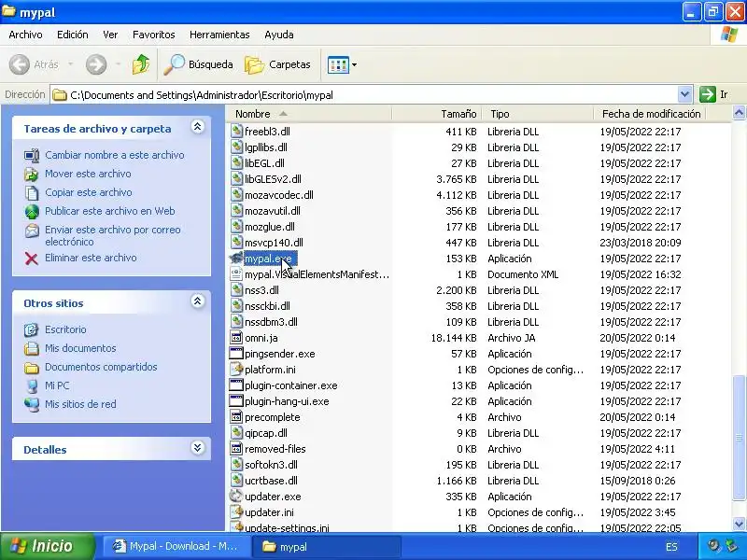
Task: Open forward history dropdown arrow
Action: 119,64
